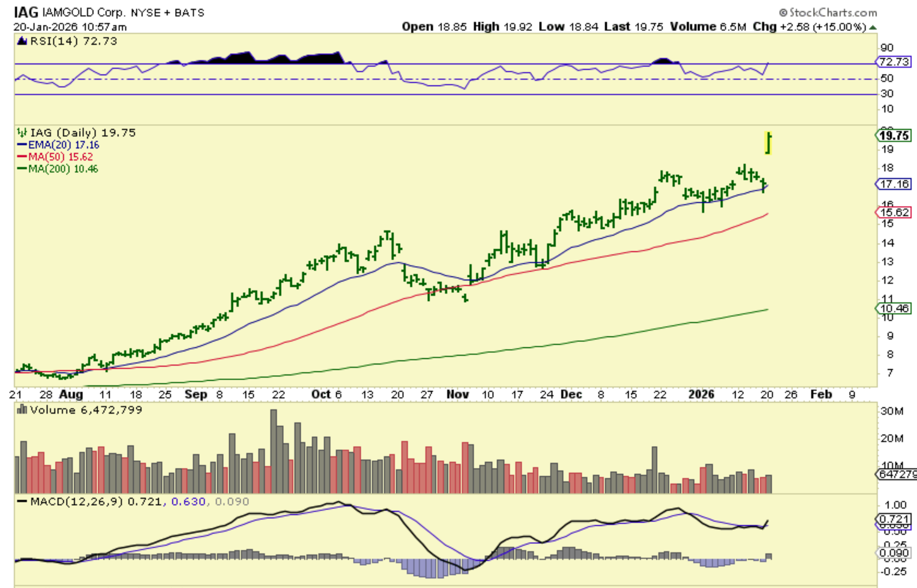
Task: Click the green up-triangle after Chg percentage
Action: click(872, 27)
